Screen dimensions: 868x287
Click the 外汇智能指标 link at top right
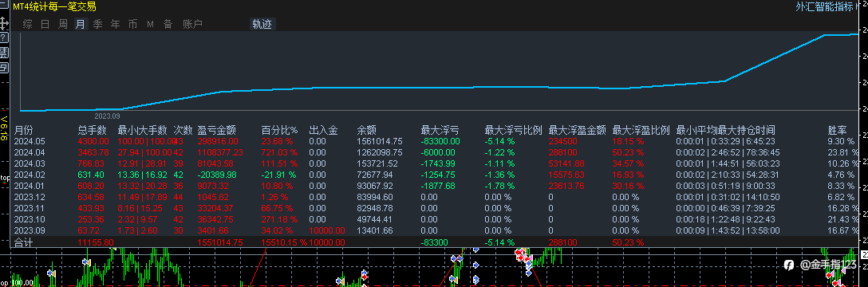point(824,6)
